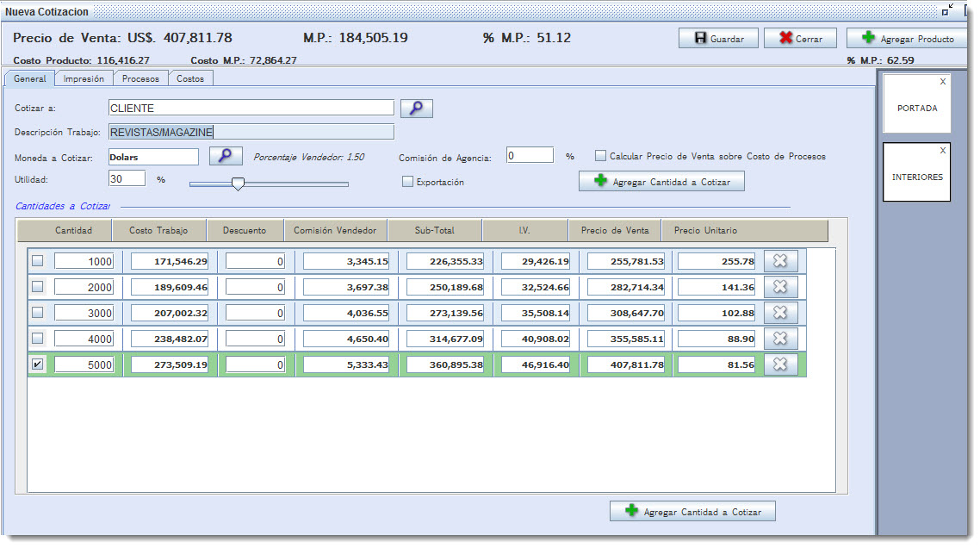
Task: Open the Costos tab
Action: click(190, 78)
